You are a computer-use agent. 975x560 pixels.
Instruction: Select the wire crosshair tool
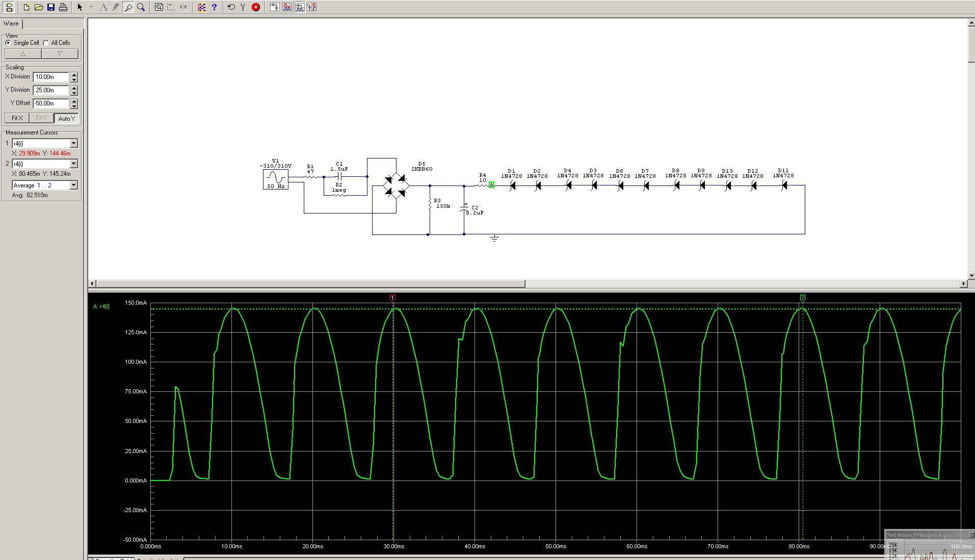pos(92,7)
